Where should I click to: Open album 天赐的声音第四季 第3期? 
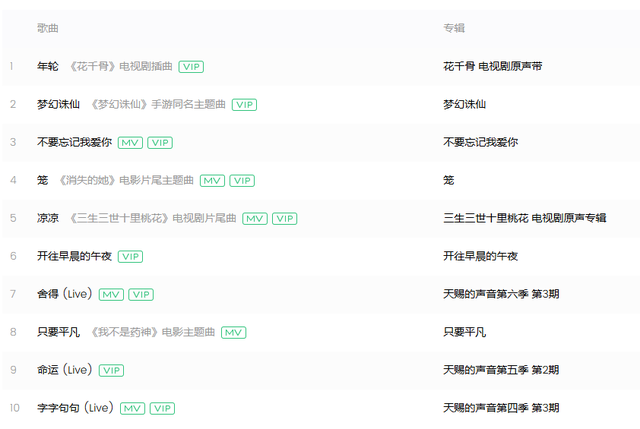point(501,408)
